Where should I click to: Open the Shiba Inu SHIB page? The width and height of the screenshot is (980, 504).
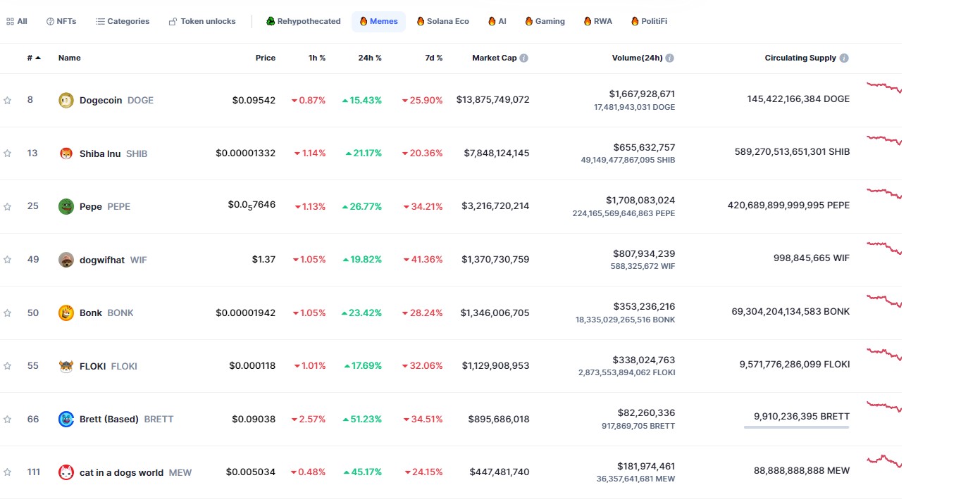coord(113,153)
